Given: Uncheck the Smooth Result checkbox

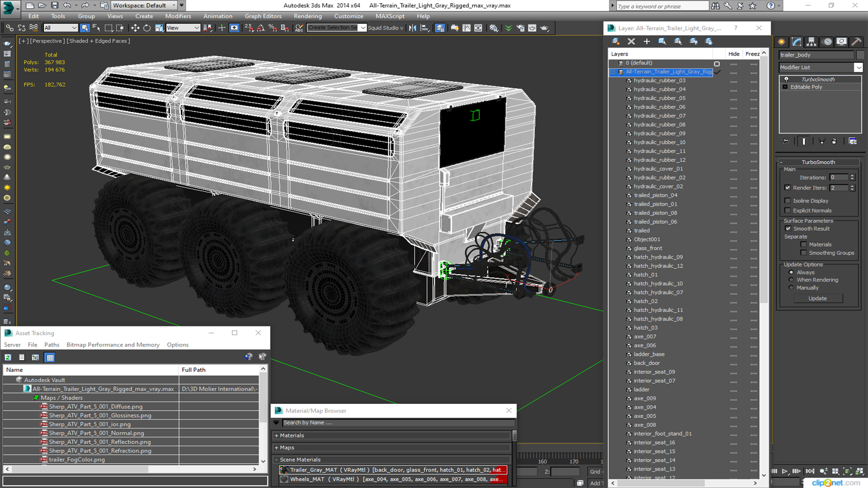Looking at the screenshot, I should (x=788, y=229).
